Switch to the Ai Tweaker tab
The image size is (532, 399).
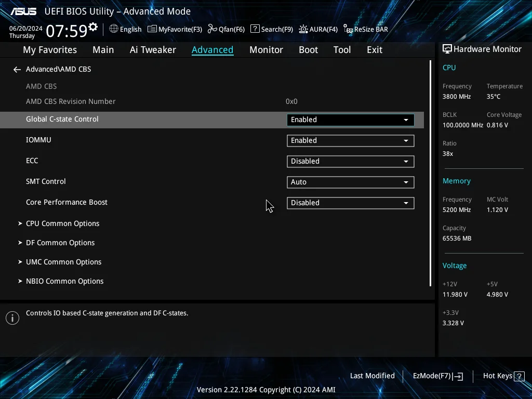coord(153,50)
